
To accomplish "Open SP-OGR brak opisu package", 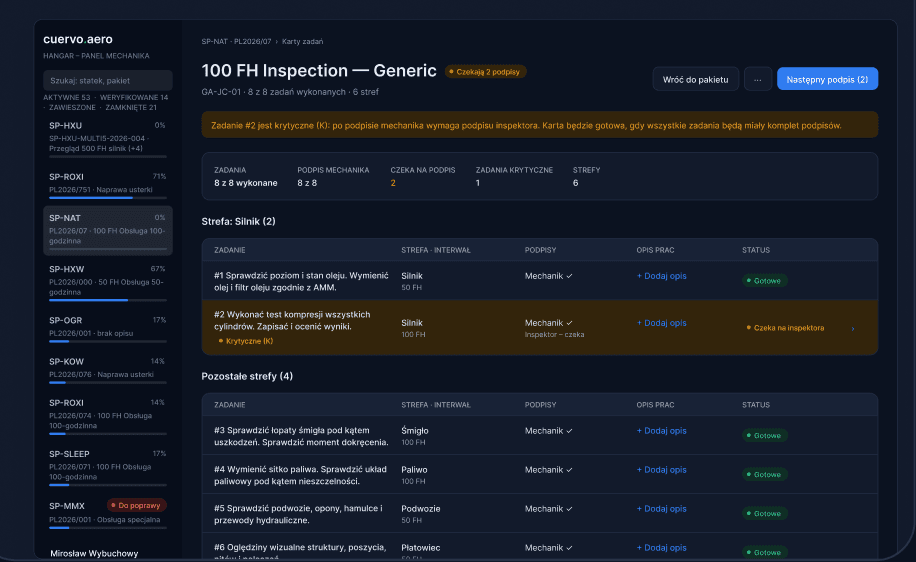I will [x=107, y=328].
